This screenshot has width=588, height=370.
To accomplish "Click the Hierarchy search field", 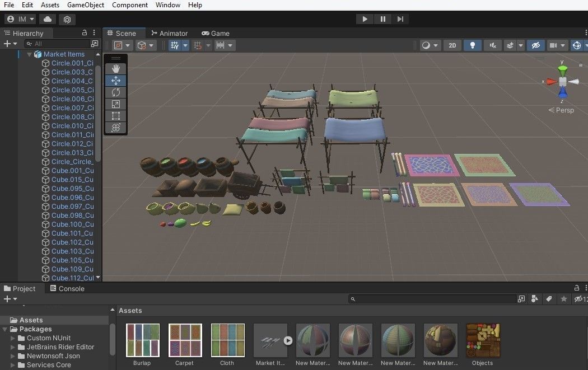I will point(56,44).
